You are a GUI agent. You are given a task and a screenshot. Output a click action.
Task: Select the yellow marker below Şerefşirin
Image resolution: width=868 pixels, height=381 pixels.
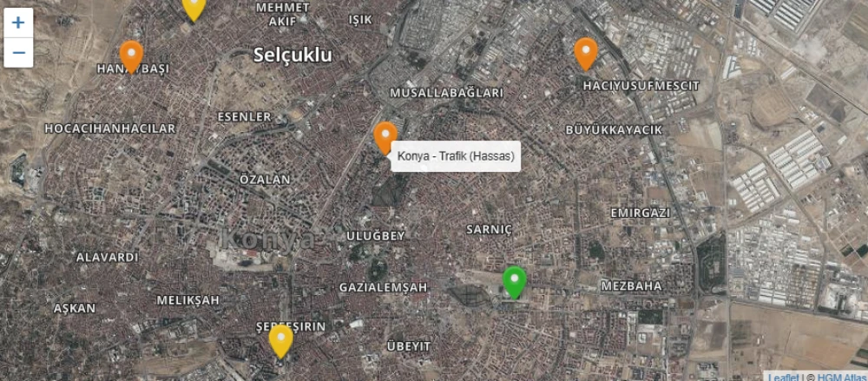click(x=281, y=341)
